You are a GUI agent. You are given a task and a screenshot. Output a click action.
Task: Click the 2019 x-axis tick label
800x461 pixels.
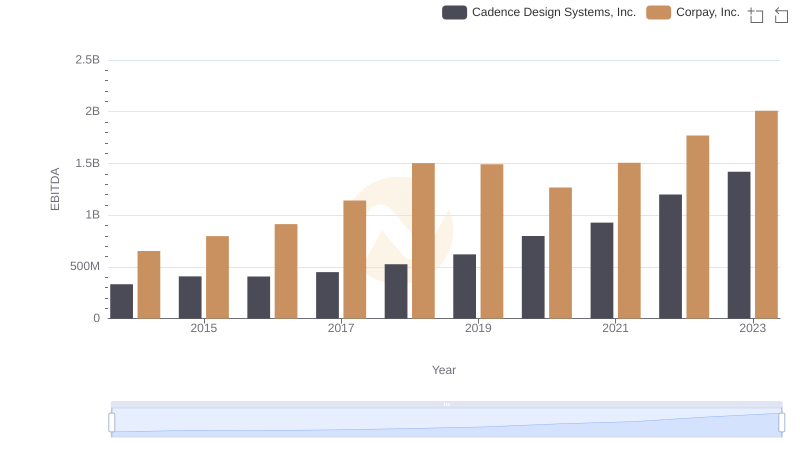(x=478, y=328)
